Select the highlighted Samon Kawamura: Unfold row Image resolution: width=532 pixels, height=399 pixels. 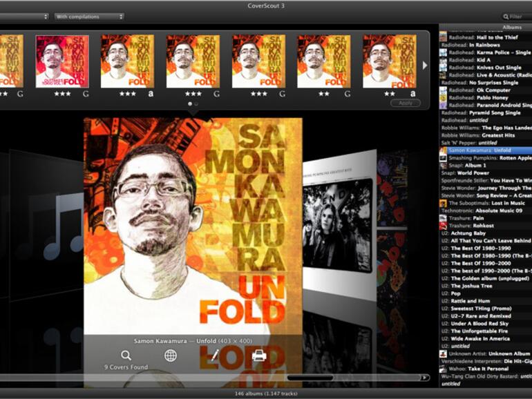486,150
